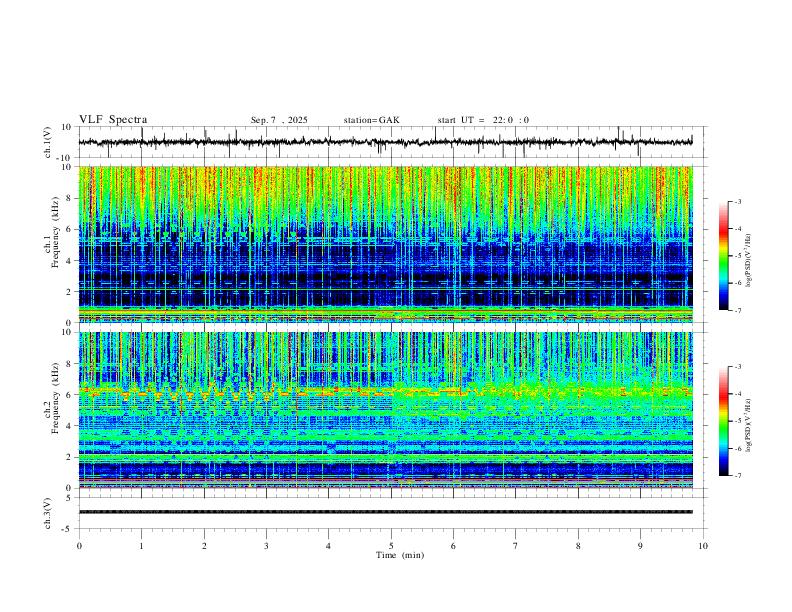Image resolution: width=792 pixels, height=612 pixels.
Task: Select the date text "Sep. 7 , 2025"
Action: pos(279,120)
